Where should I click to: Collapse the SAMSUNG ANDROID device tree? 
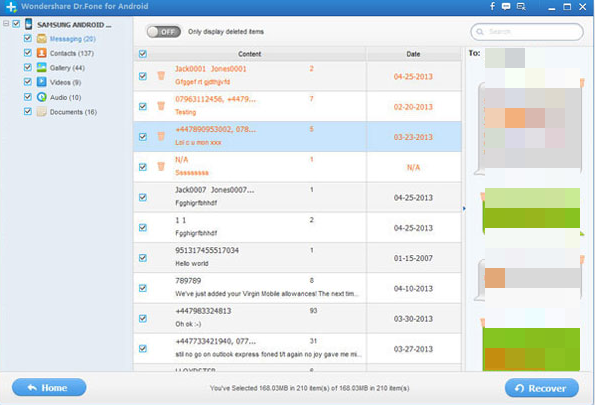pos(6,24)
